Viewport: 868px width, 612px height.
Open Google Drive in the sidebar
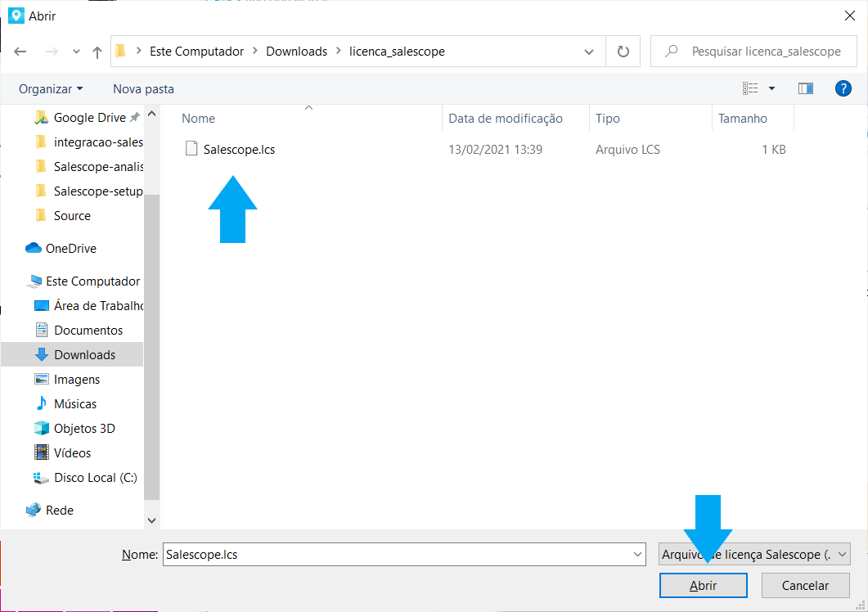(x=90, y=118)
